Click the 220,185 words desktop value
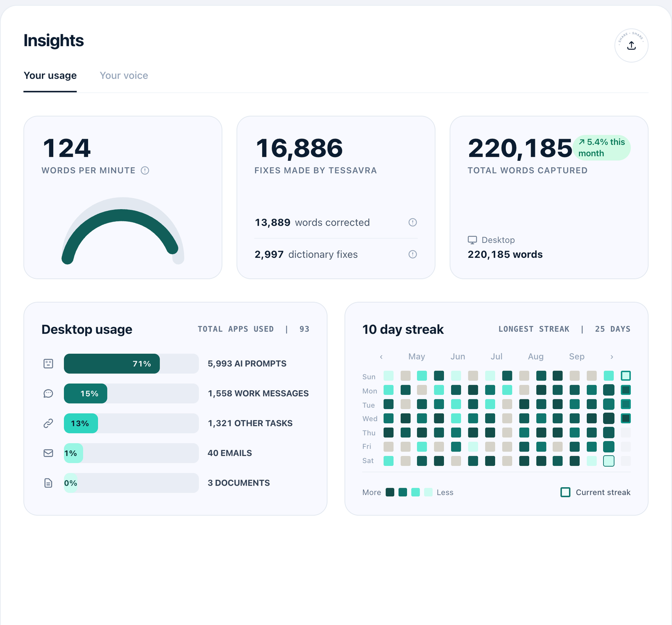This screenshot has height=625, width=672. click(x=505, y=255)
